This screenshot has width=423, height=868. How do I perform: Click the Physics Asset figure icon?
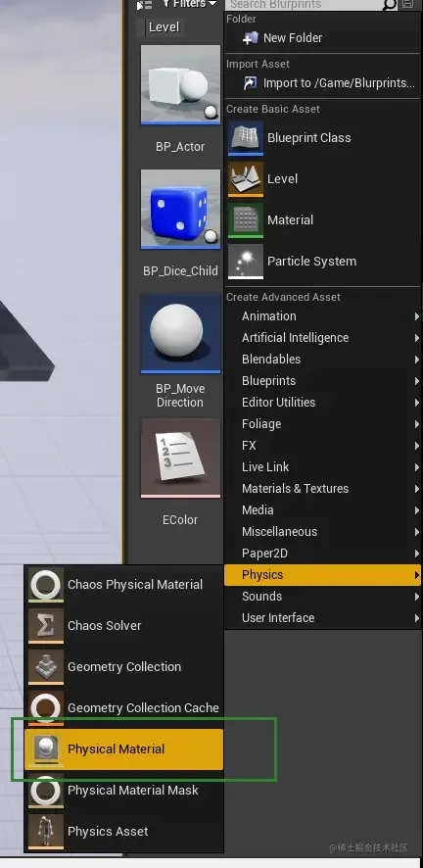pyautogui.click(x=46, y=832)
